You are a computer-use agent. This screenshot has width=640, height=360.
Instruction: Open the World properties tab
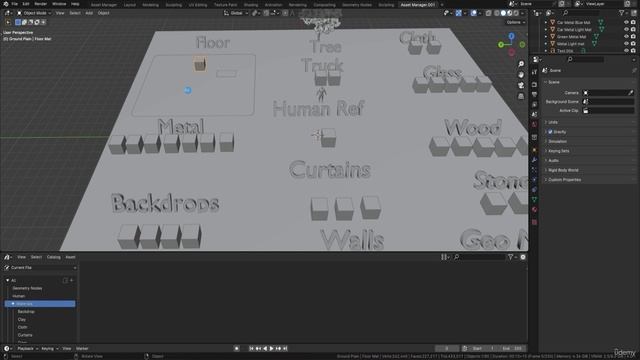tap(534, 124)
